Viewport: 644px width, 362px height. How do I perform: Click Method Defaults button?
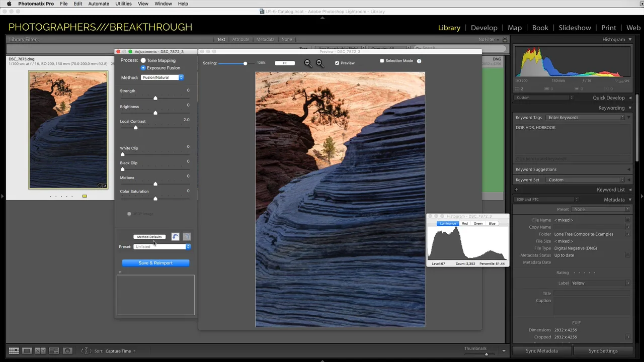(149, 237)
